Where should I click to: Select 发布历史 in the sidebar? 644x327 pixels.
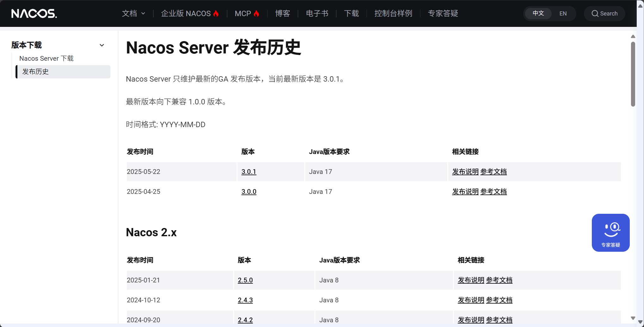tap(63, 72)
